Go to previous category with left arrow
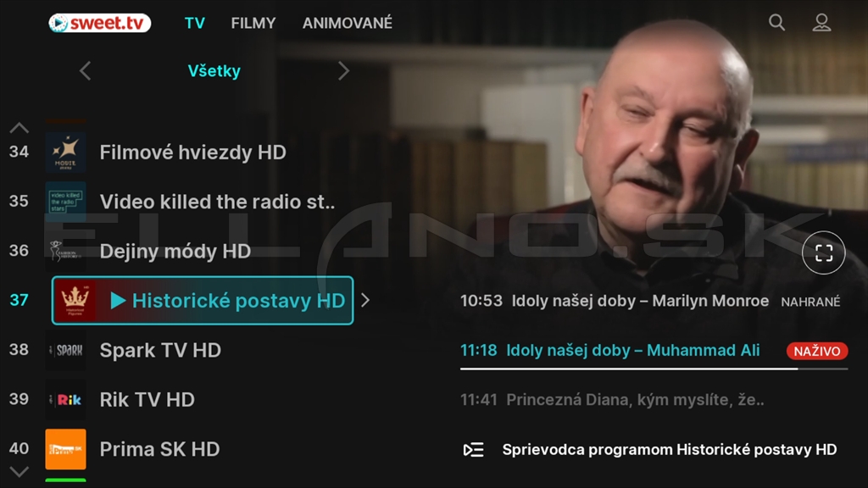Viewport: 868px width, 488px height. click(x=85, y=71)
